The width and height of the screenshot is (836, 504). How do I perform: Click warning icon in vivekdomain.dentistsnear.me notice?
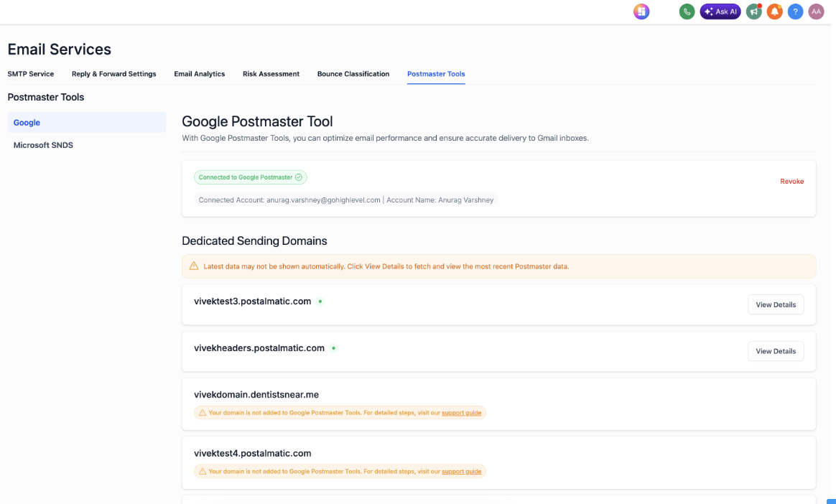click(203, 413)
